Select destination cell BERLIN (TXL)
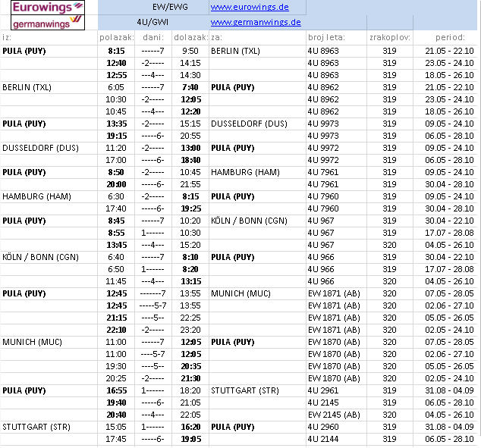 tap(235, 51)
